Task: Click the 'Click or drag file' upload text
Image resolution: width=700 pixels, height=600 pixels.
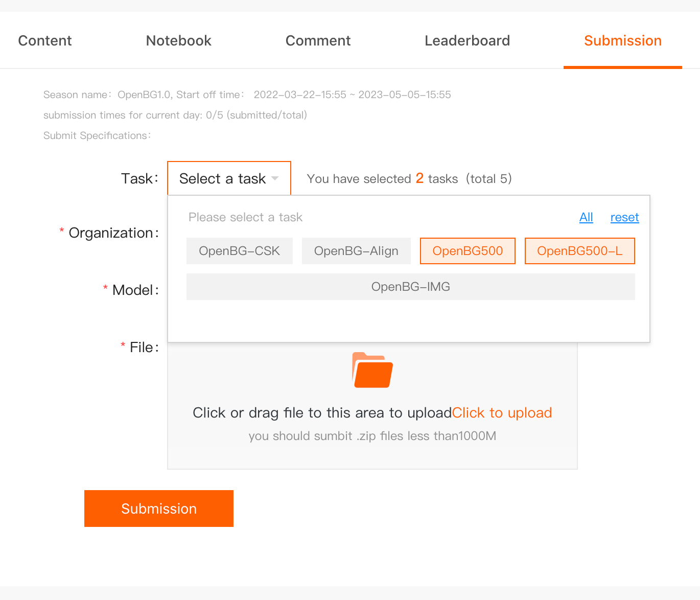Action: pos(322,413)
